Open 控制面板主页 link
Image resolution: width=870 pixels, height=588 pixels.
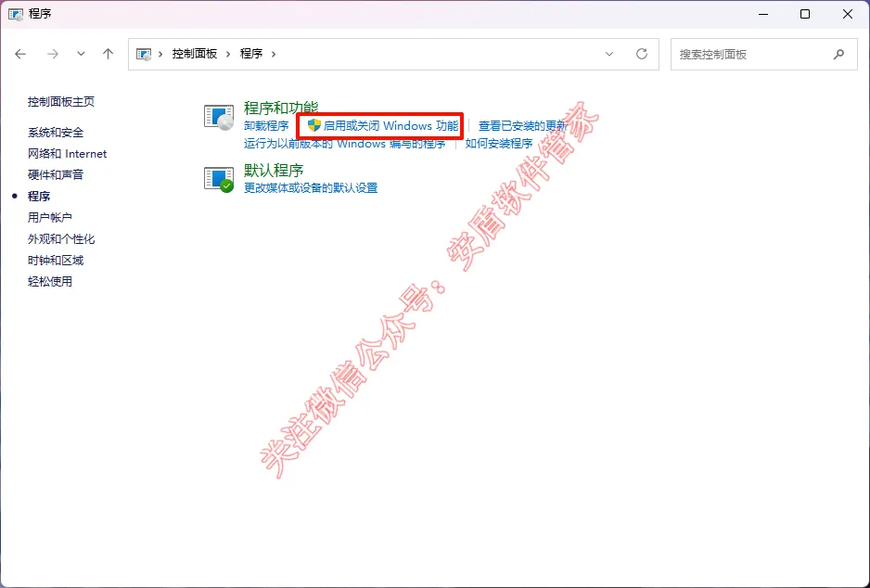click(x=61, y=101)
